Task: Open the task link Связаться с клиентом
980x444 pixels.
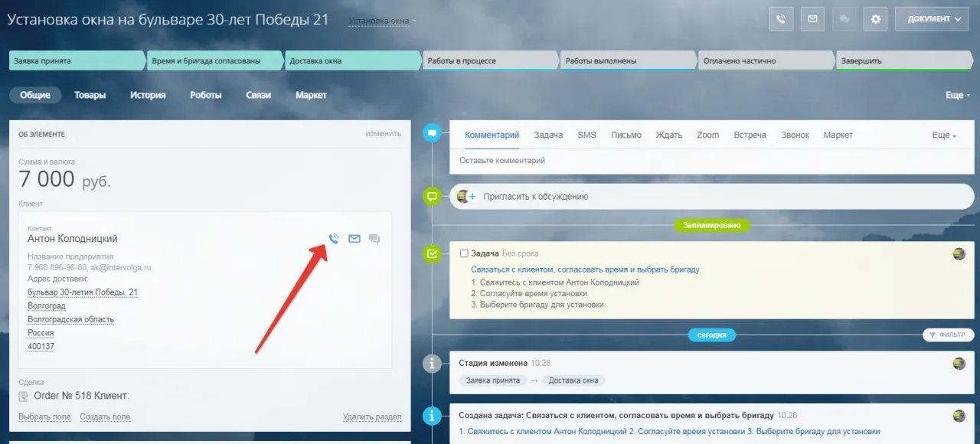Action: click(585, 269)
